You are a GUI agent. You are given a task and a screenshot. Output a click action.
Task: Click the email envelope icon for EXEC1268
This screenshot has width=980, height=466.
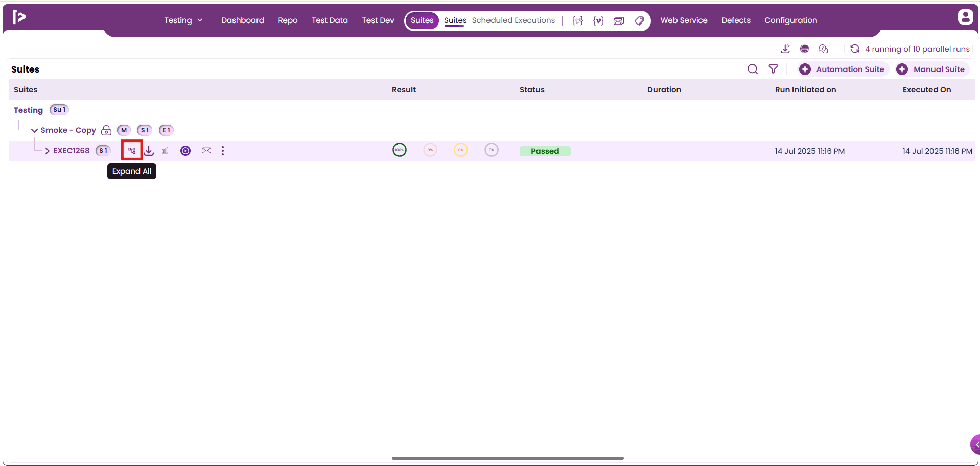(206, 151)
